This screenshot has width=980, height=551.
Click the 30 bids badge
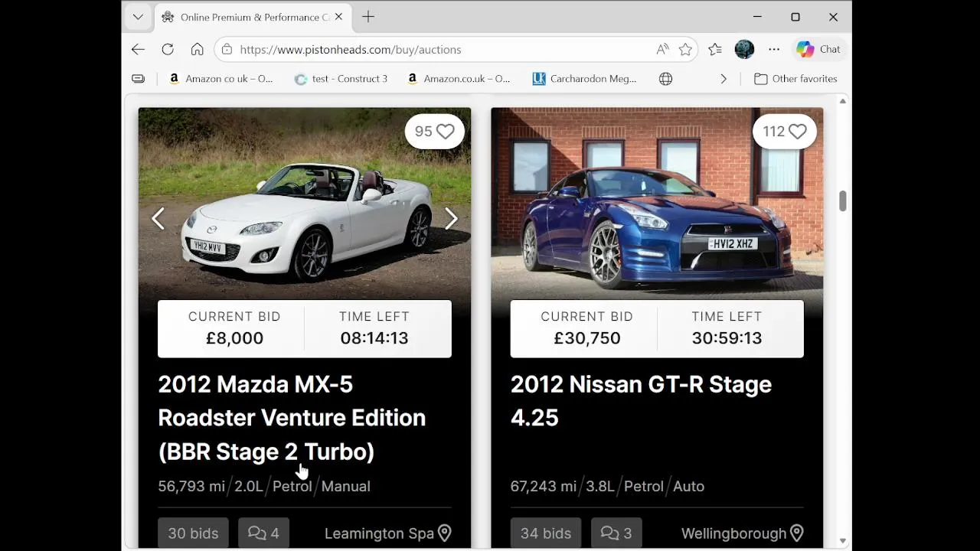point(193,533)
